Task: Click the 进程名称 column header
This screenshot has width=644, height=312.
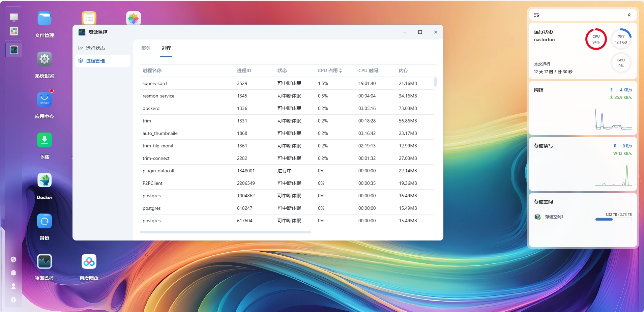Action: click(152, 70)
